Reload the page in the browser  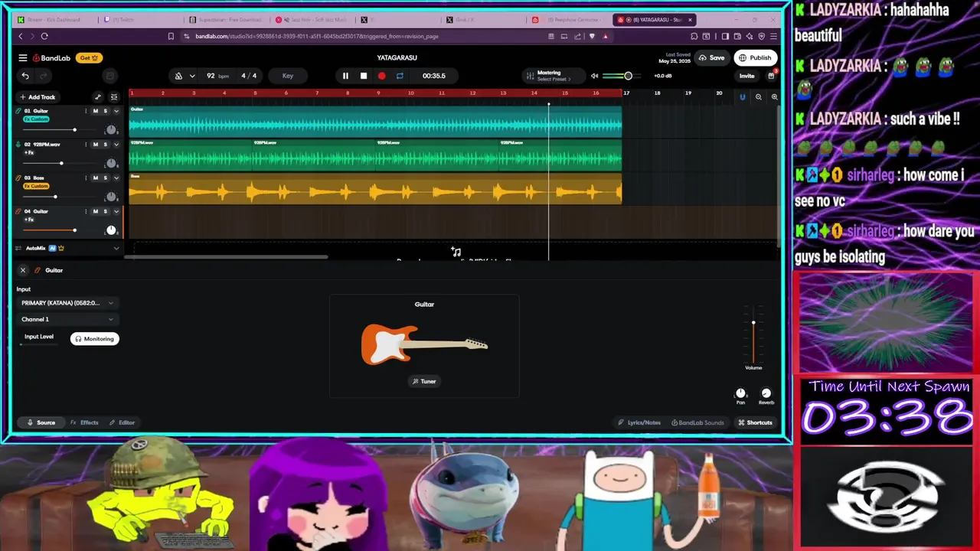click(x=44, y=36)
